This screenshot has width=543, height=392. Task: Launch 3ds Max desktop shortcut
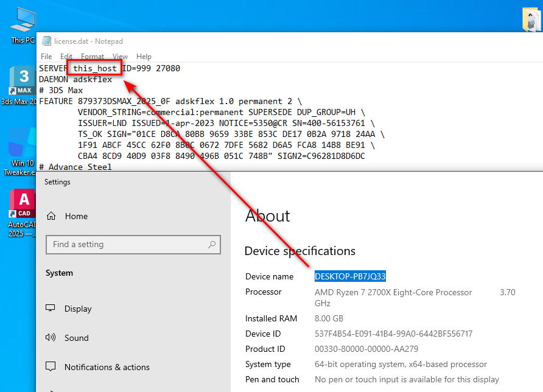pos(21,86)
